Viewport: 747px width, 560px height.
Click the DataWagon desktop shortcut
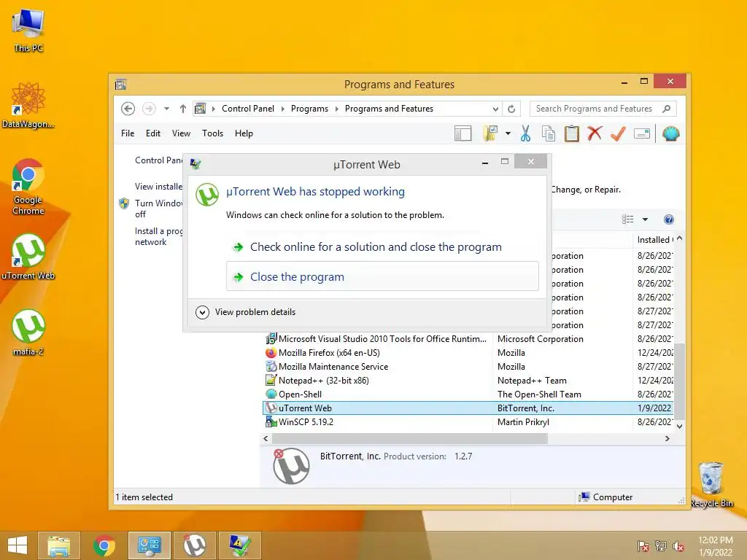28,105
